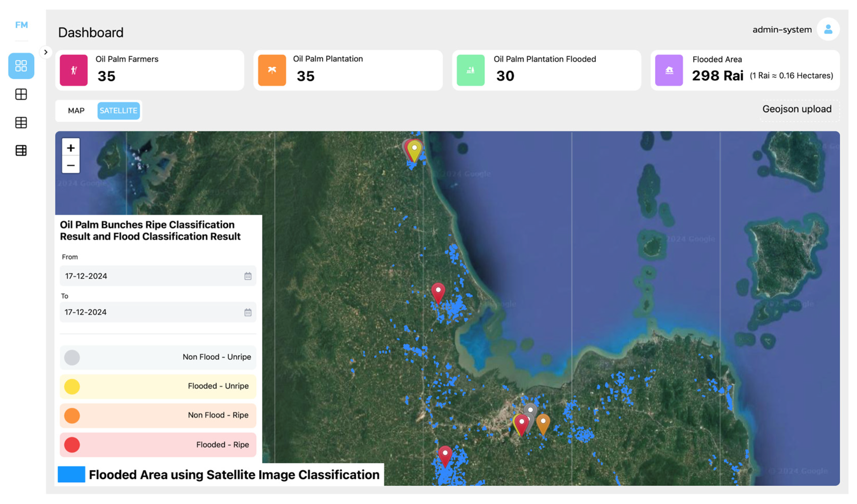This screenshot has height=504, width=857.
Task: Open the calendar icon in the To field
Action: 248,312
